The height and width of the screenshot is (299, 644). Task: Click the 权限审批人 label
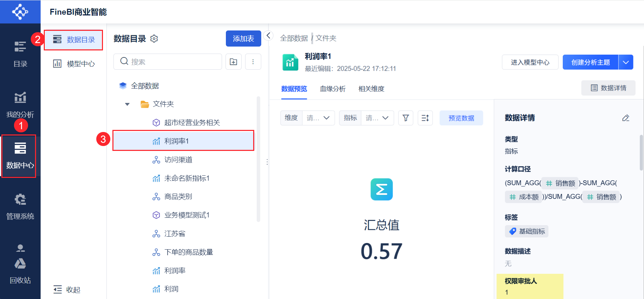click(x=521, y=281)
